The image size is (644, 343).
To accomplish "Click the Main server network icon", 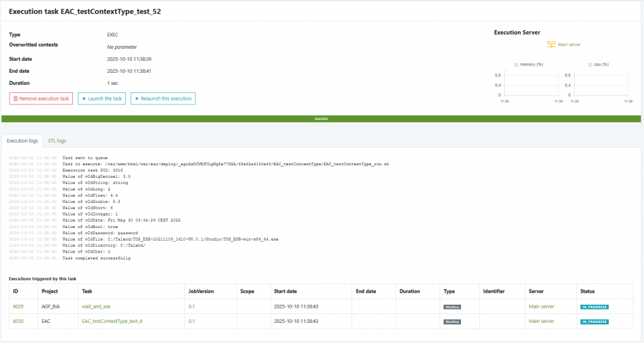I will (x=551, y=45).
